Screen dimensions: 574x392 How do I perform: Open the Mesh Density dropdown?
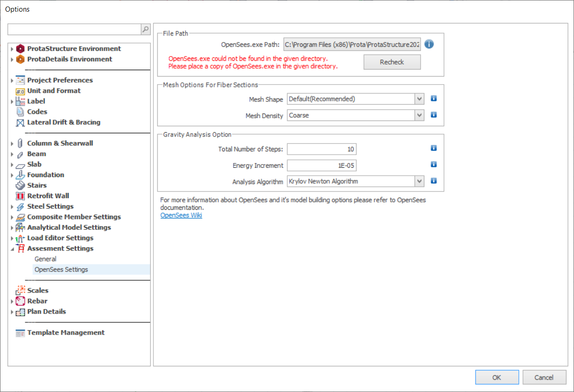[x=419, y=115]
